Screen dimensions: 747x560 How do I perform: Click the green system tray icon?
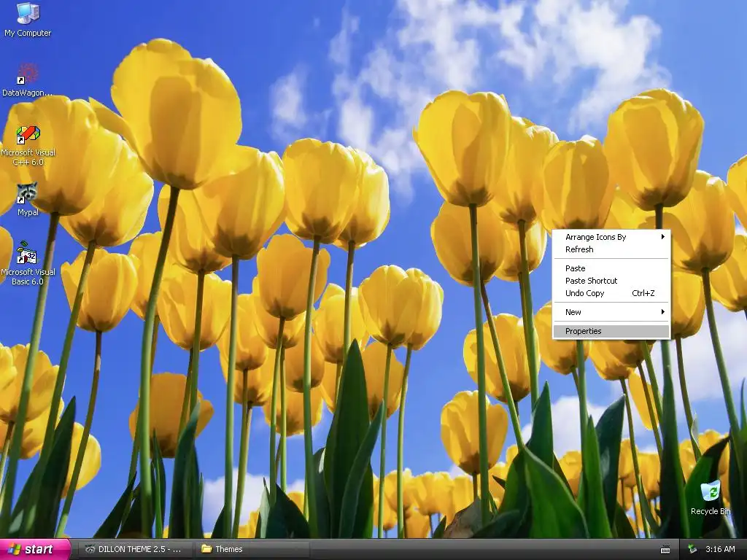click(x=693, y=550)
